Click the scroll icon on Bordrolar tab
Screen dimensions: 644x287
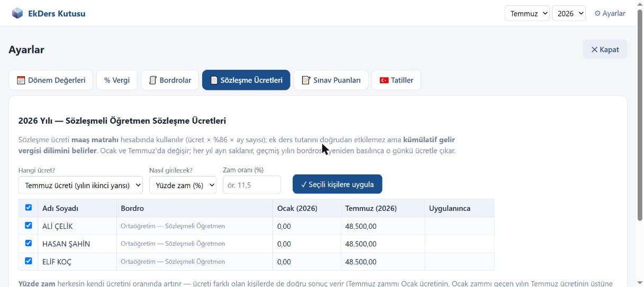(x=153, y=80)
